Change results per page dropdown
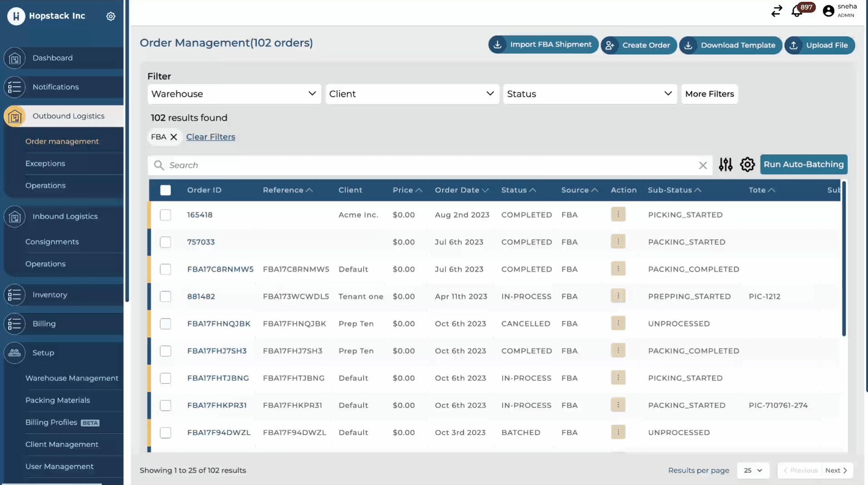868x485 pixels. point(753,470)
